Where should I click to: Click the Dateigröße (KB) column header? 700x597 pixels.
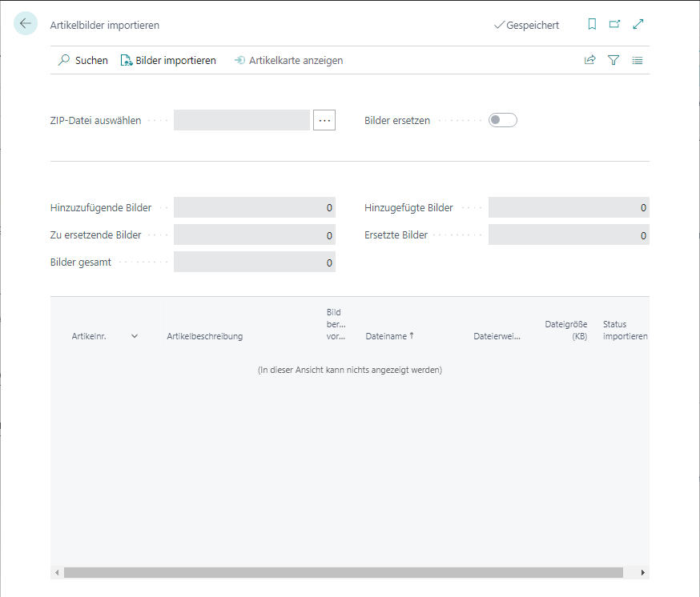coord(565,331)
